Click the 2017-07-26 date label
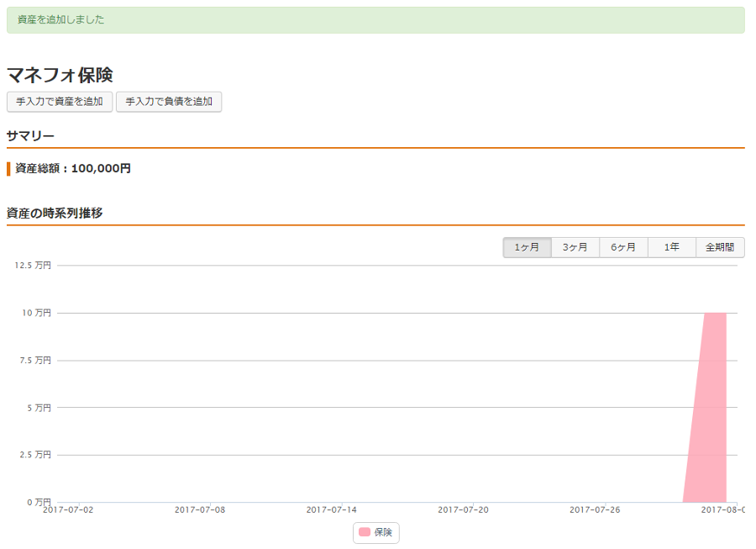756x549 pixels. [x=595, y=510]
